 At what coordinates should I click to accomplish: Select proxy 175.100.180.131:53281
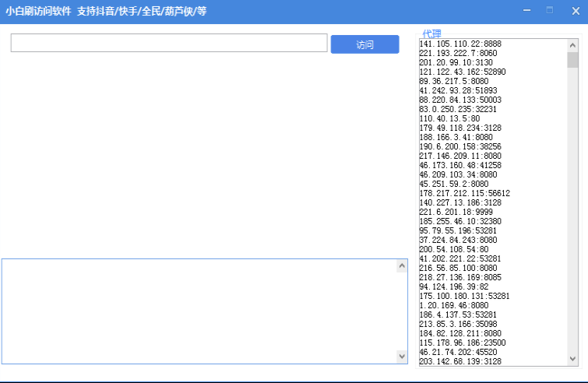tap(464, 297)
